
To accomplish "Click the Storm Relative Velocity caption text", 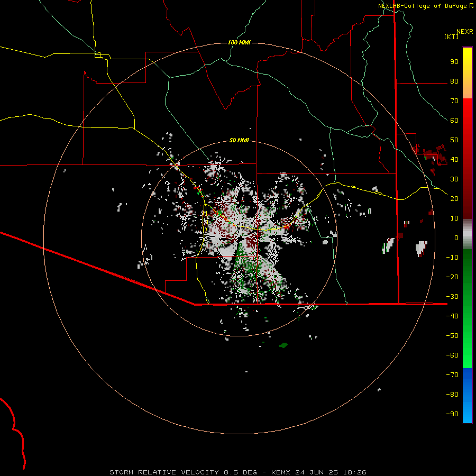I will pos(238,472).
